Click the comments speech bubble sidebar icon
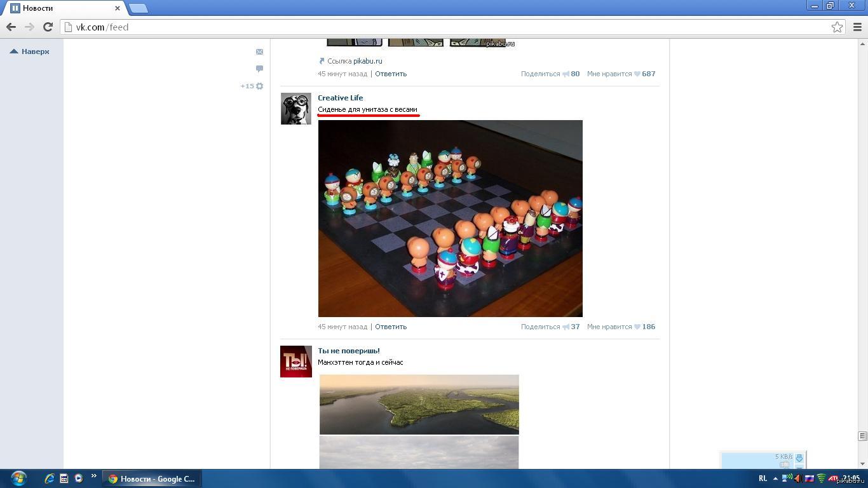868x488 pixels. tap(259, 69)
